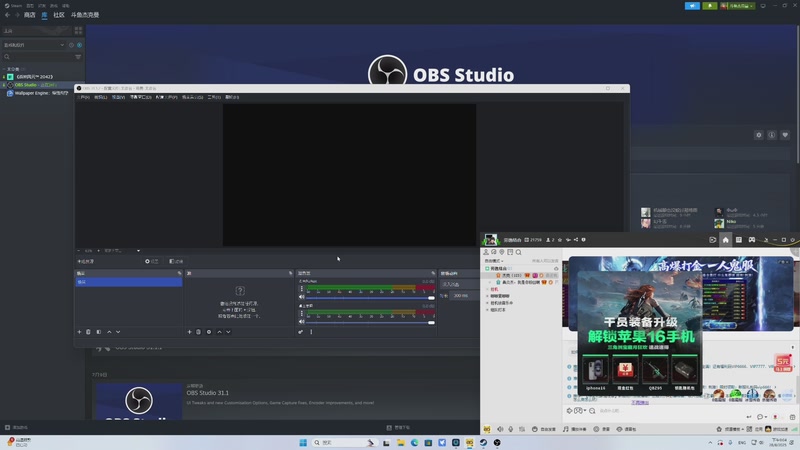Open File Explorer from the taskbar
The width and height of the screenshot is (800, 450).
click(x=401, y=442)
